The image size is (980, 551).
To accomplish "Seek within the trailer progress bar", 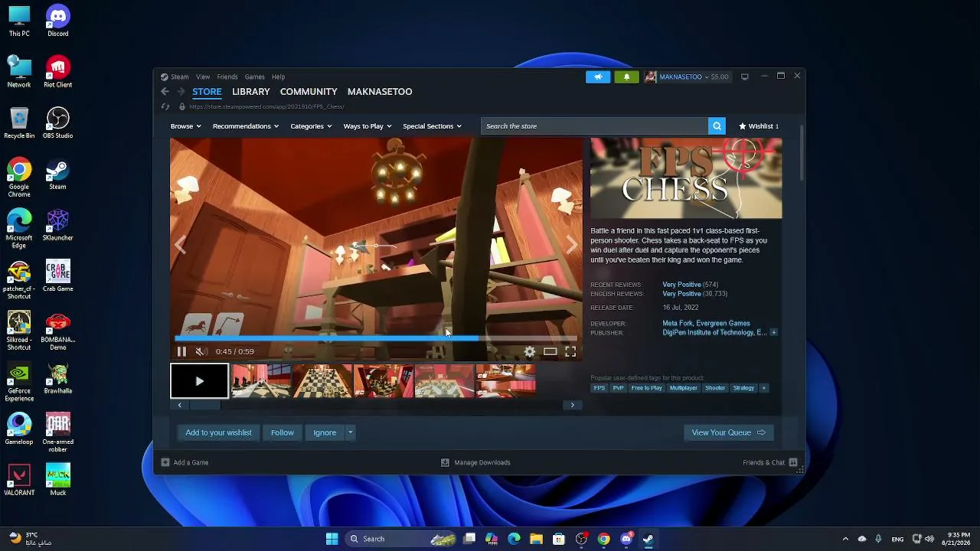I will coord(375,337).
